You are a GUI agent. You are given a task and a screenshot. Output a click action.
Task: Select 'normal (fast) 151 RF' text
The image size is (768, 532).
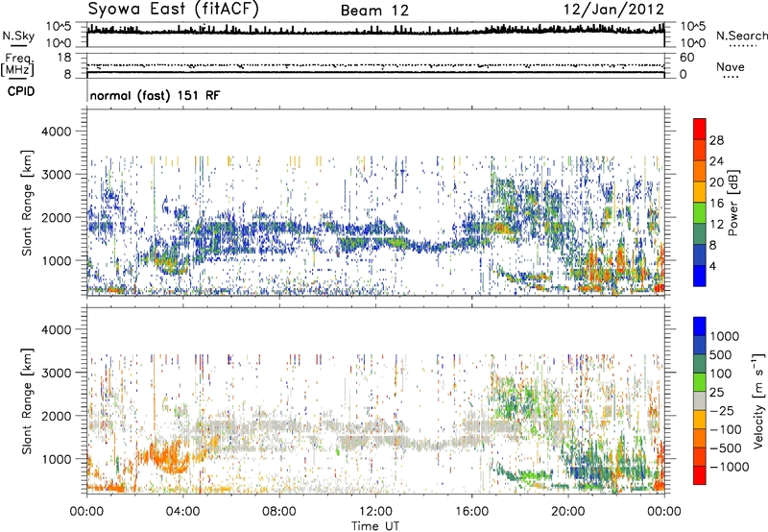pos(155,95)
